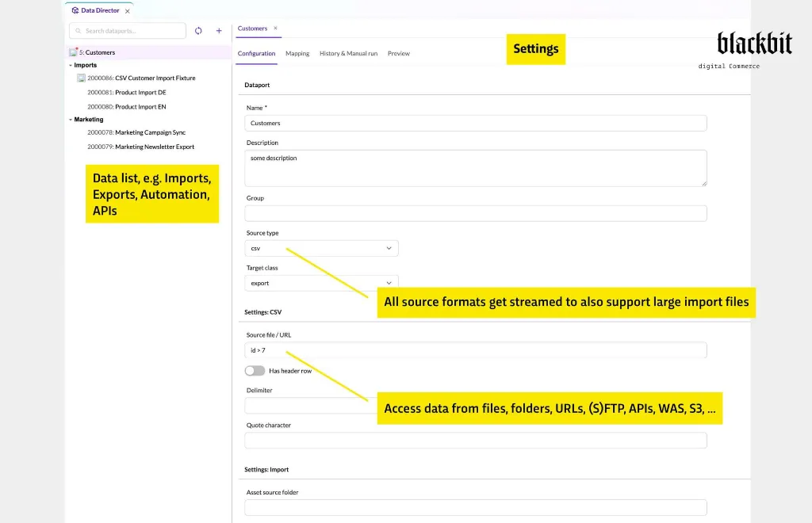
Task: Switch to the Mapping tab
Action: coord(297,53)
